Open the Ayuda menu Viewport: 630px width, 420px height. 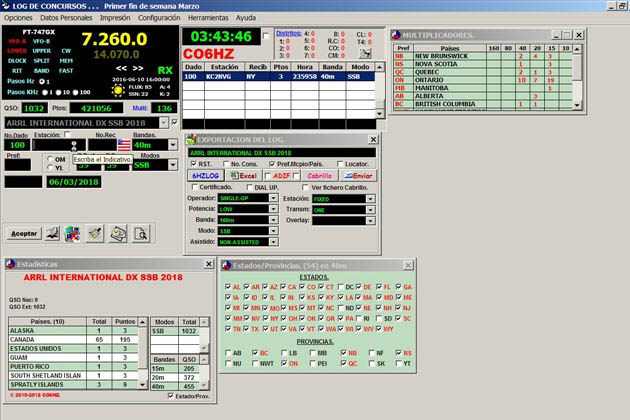[246, 18]
